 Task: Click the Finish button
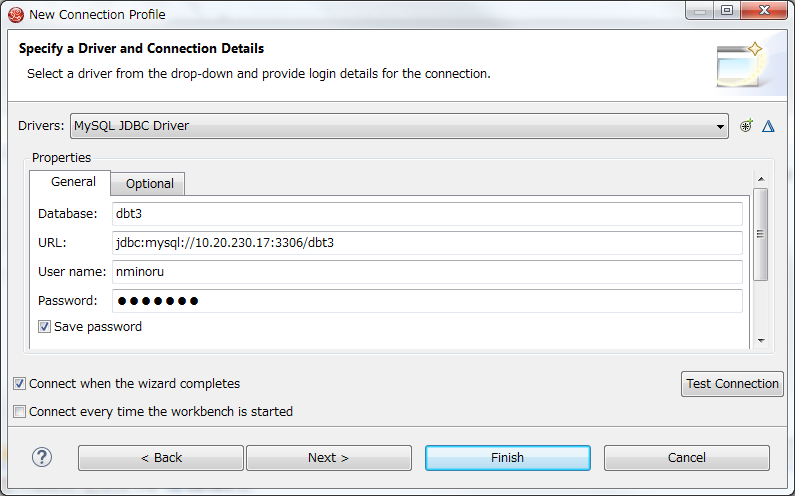(x=508, y=457)
